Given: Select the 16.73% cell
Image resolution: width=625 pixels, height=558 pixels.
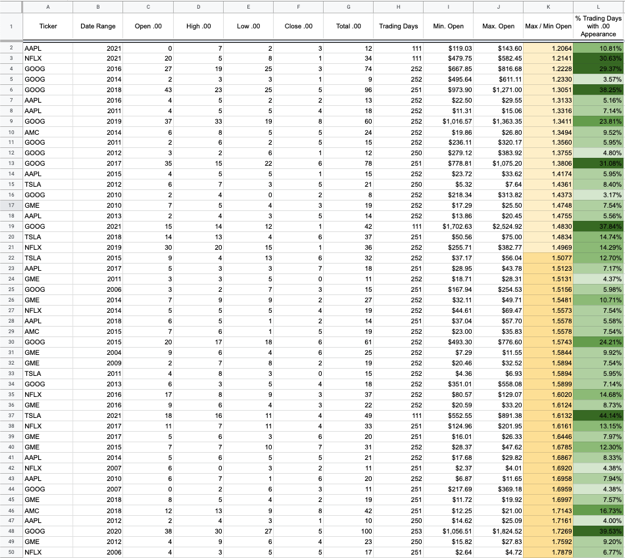Looking at the screenshot, I should 598,511.
